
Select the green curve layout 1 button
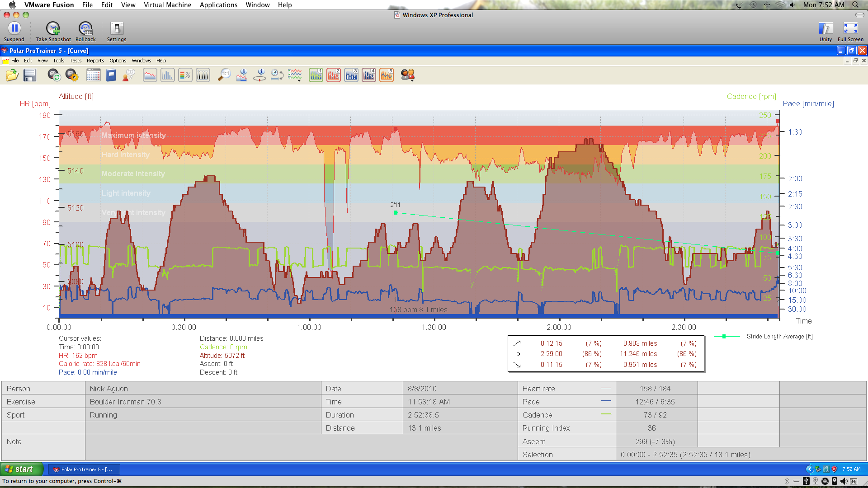click(x=316, y=75)
